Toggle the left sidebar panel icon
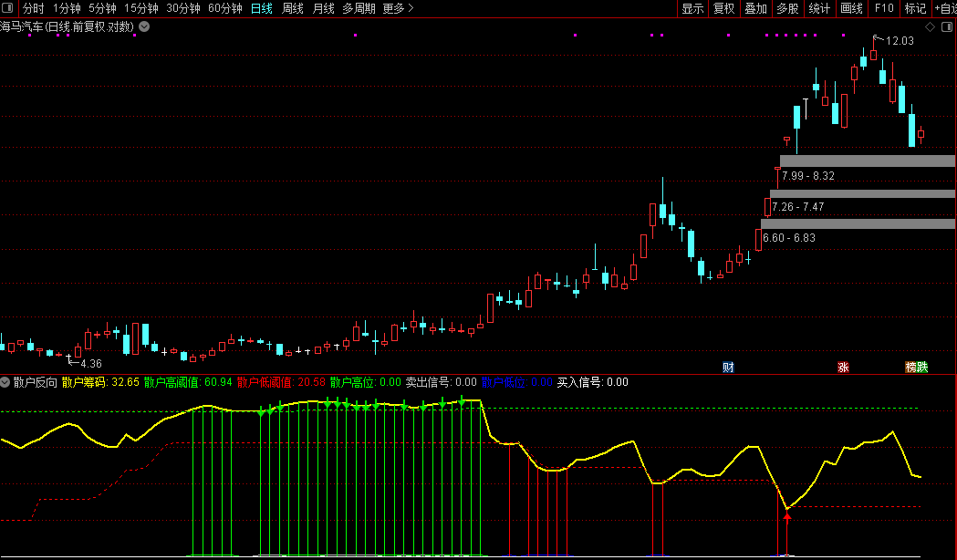This screenshot has width=957, height=560. pos(6,8)
